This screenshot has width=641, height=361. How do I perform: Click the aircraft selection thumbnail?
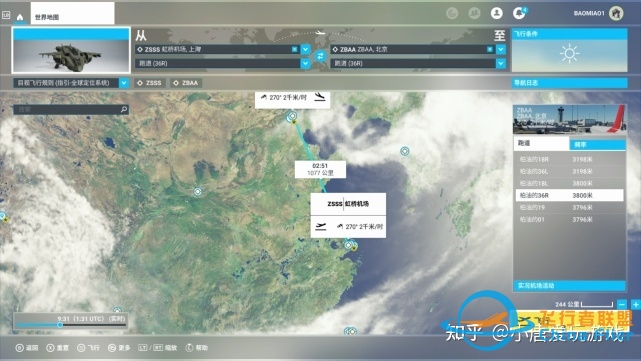click(x=71, y=50)
